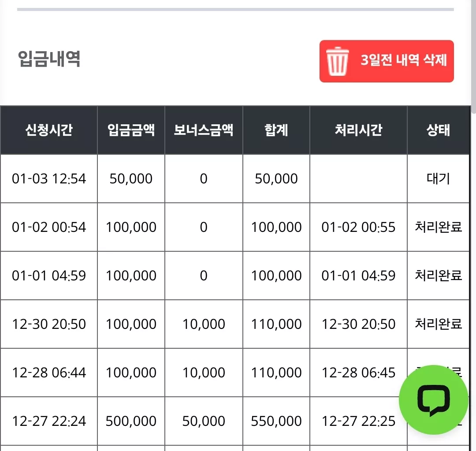Select the 12-28 06:44 request time cell
This screenshot has width=476, height=451.
[x=49, y=373]
